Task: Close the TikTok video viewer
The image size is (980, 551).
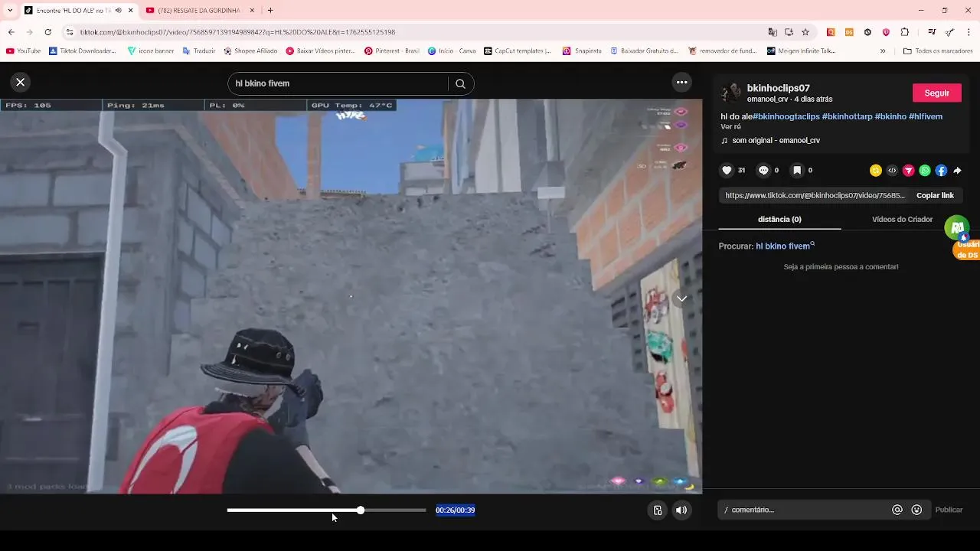Action: [21, 82]
